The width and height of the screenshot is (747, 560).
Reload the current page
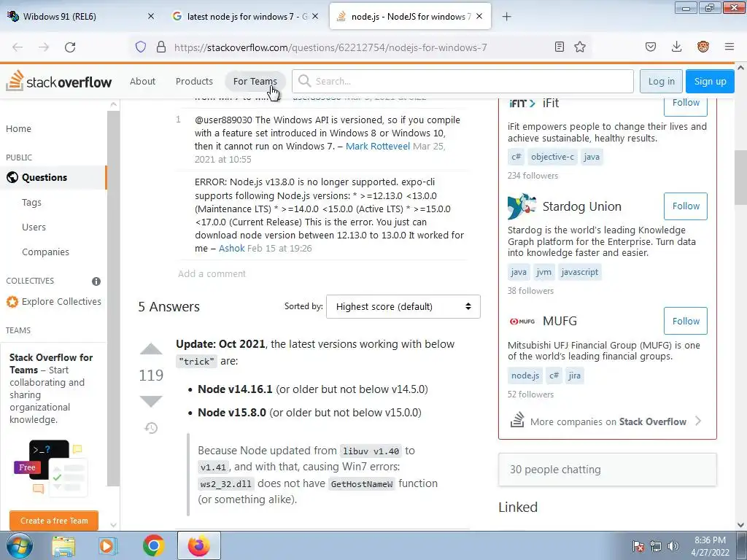point(70,47)
